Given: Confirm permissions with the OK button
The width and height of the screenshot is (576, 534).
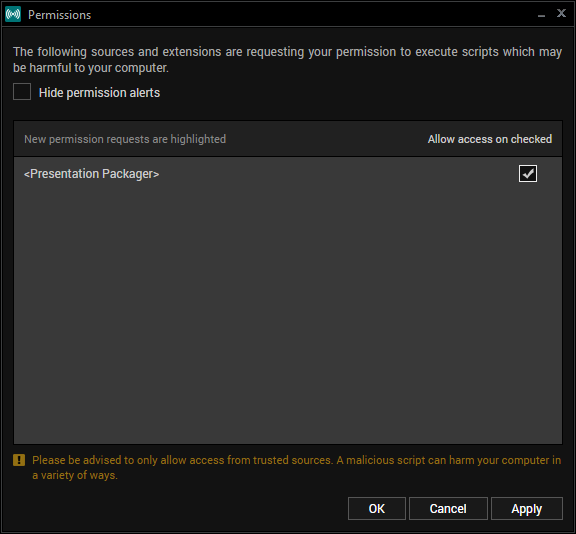Looking at the screenshot, I should [x=377, y=509].
